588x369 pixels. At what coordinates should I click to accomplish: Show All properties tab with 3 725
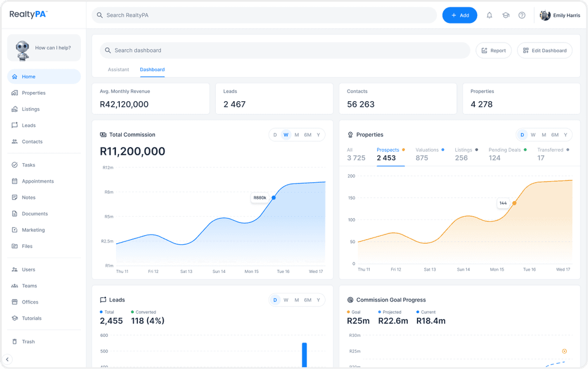[356, 154]
